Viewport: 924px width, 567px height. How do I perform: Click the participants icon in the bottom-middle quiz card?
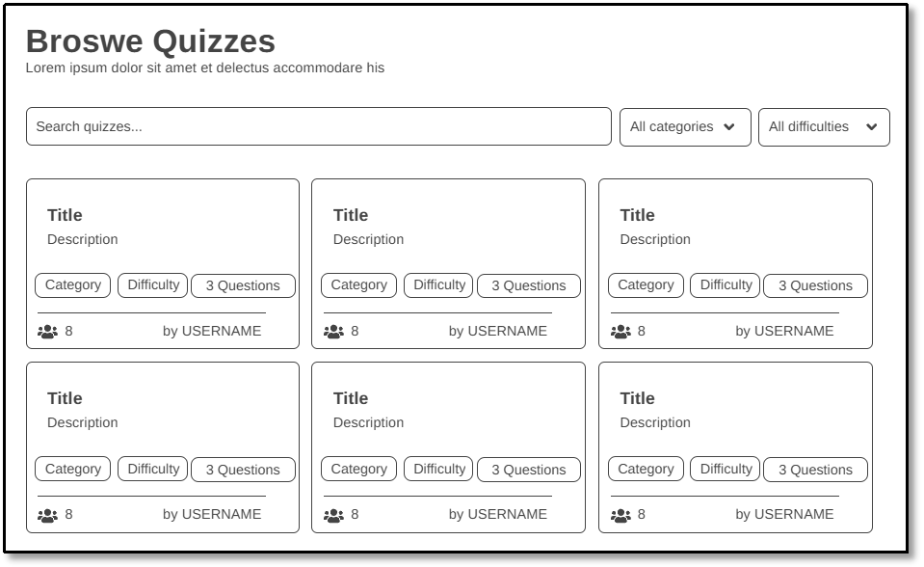pyautogui.click(x=333, y=515)
